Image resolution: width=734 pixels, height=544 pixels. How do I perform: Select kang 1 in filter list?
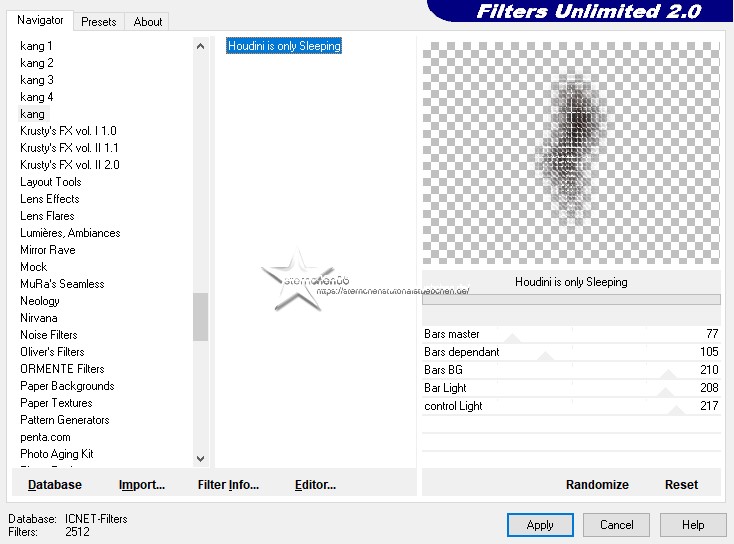tap(36, 46)
